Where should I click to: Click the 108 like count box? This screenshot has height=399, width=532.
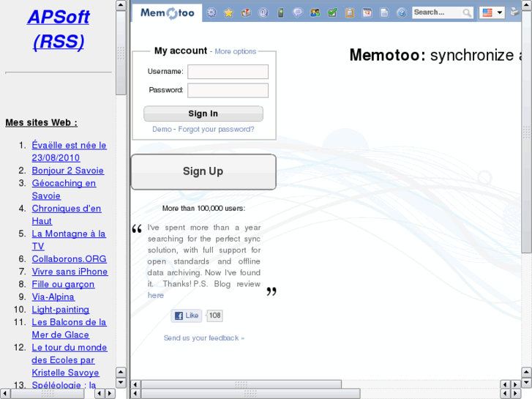(x=214, y=316)
